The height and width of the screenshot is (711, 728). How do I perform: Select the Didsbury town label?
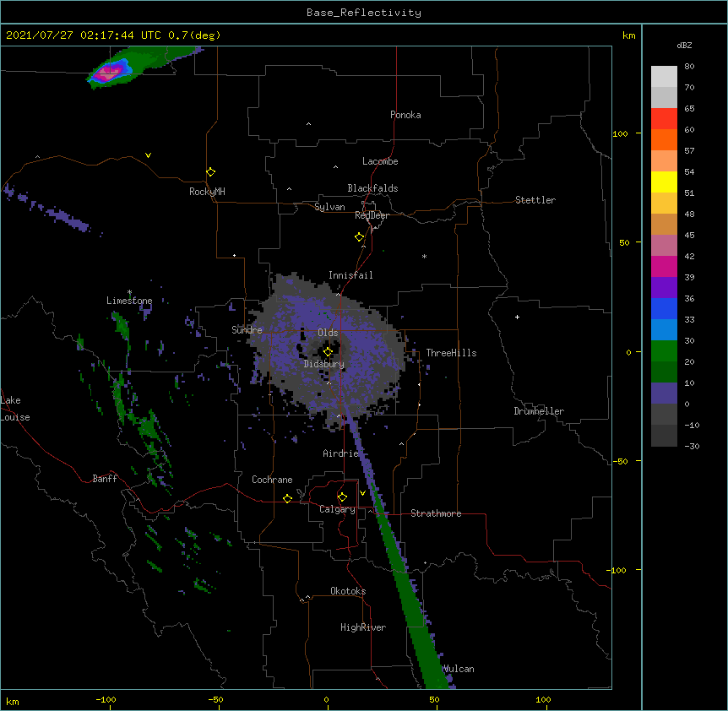(324, 364)
